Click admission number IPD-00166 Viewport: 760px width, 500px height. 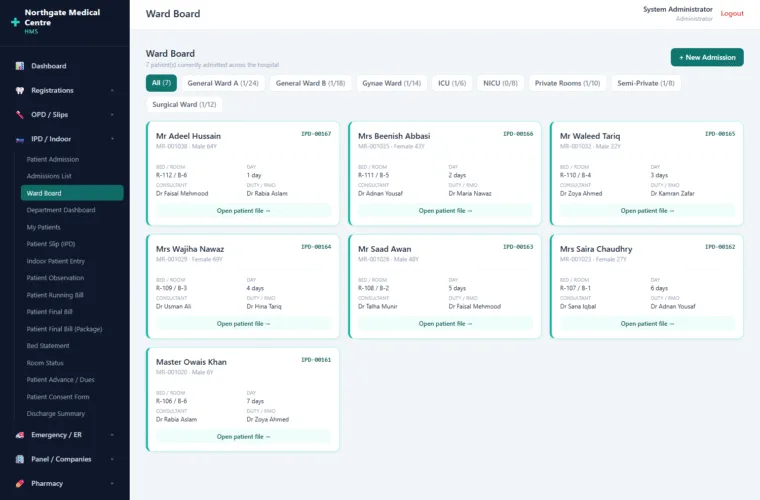click(x=518, y=134)
